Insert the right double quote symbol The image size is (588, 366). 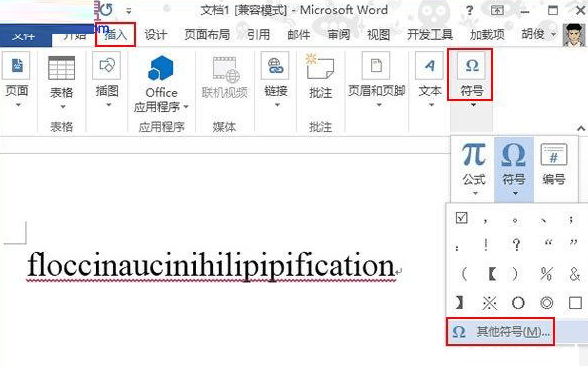(x=573, y=243)
